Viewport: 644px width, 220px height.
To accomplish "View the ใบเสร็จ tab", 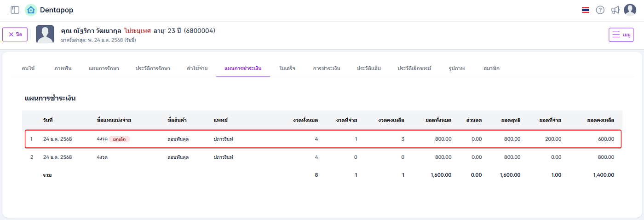I will pyautogui.click(x=287, y=68).
